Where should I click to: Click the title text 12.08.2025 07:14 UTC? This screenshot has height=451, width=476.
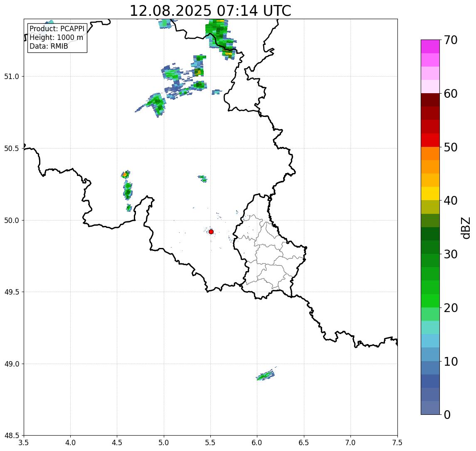point(210,11)
